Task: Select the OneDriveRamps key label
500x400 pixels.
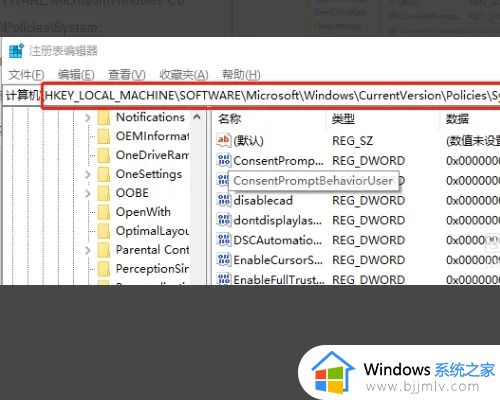Action: [x=152, y=155]
